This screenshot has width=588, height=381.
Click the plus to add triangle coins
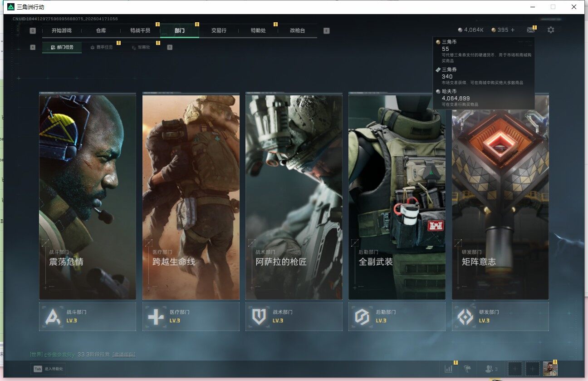tap(513, 30)
